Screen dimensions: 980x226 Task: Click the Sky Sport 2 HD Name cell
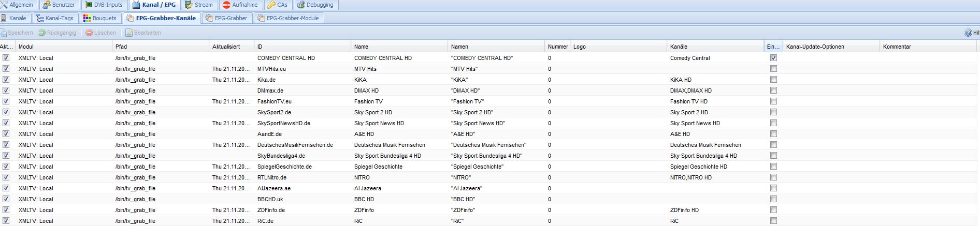399,112
